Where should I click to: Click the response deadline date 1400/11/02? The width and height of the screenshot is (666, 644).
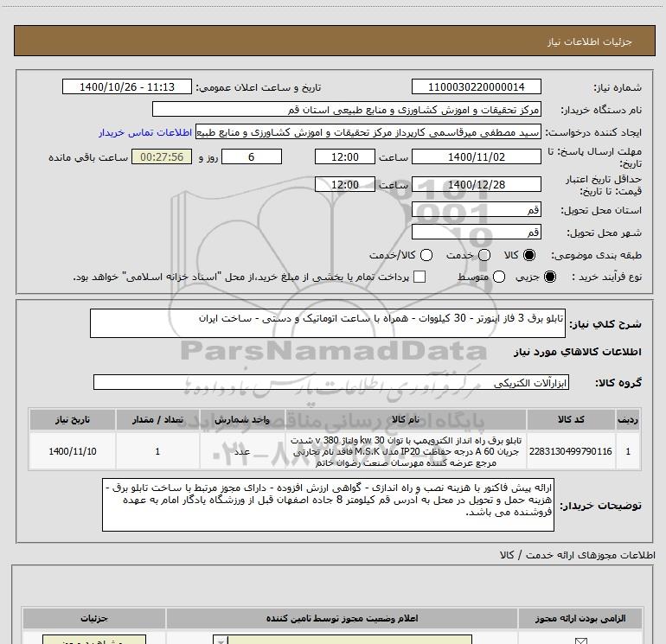(x=476, y=156)
